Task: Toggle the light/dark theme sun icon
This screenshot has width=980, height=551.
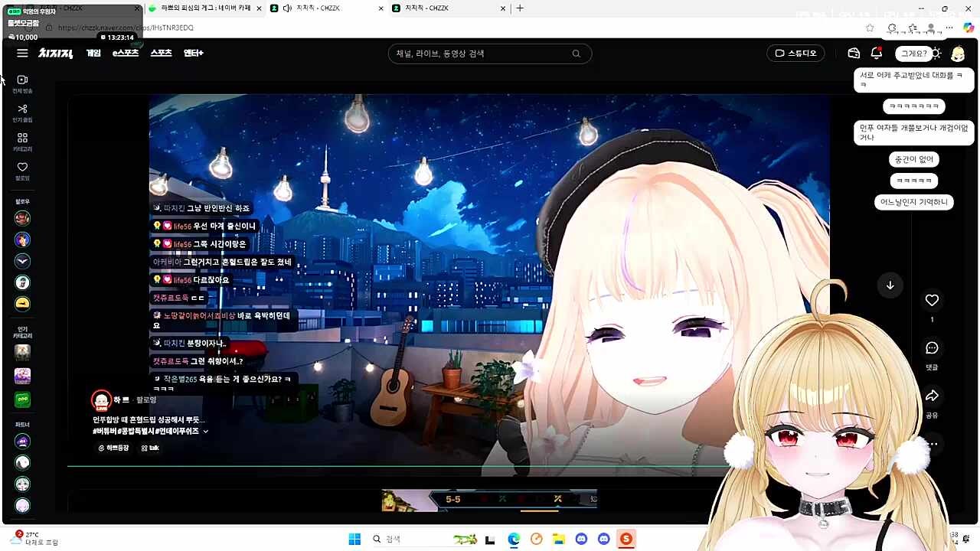Action: point(936,54)
